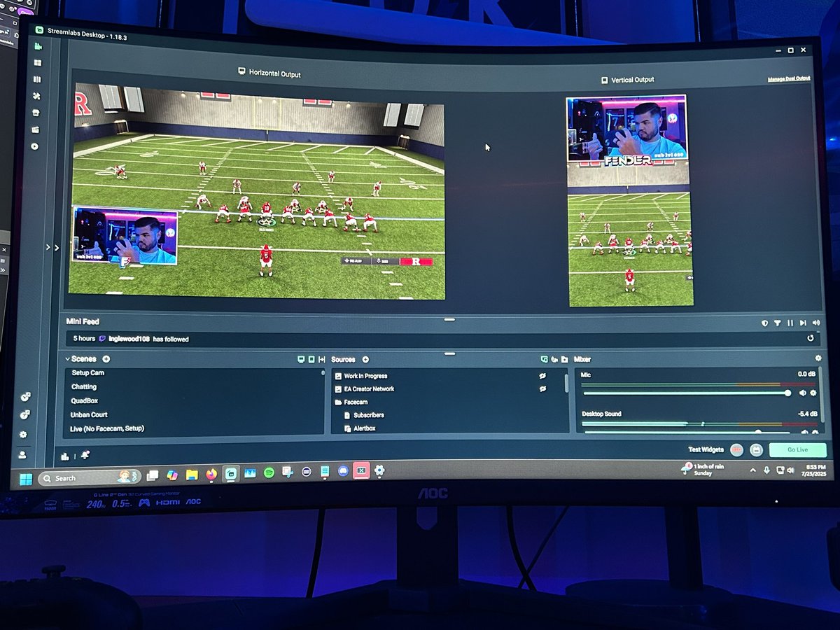Adjust the Mic volume slider
840x630 pixels.
pos(686,393)
